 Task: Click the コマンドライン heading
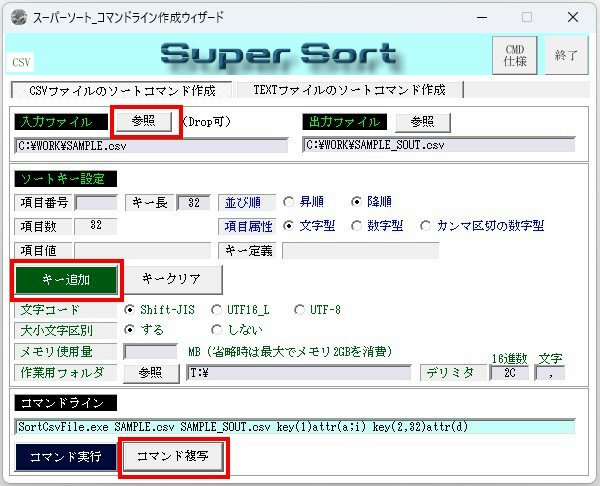tap(65, 403)
